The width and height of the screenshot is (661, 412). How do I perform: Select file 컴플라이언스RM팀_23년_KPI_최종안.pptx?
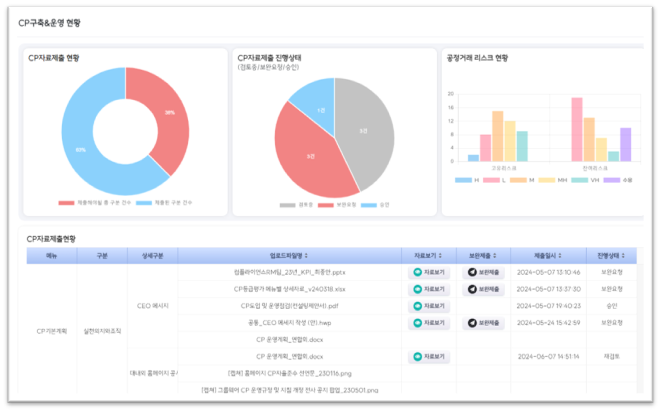pos(290,272)
